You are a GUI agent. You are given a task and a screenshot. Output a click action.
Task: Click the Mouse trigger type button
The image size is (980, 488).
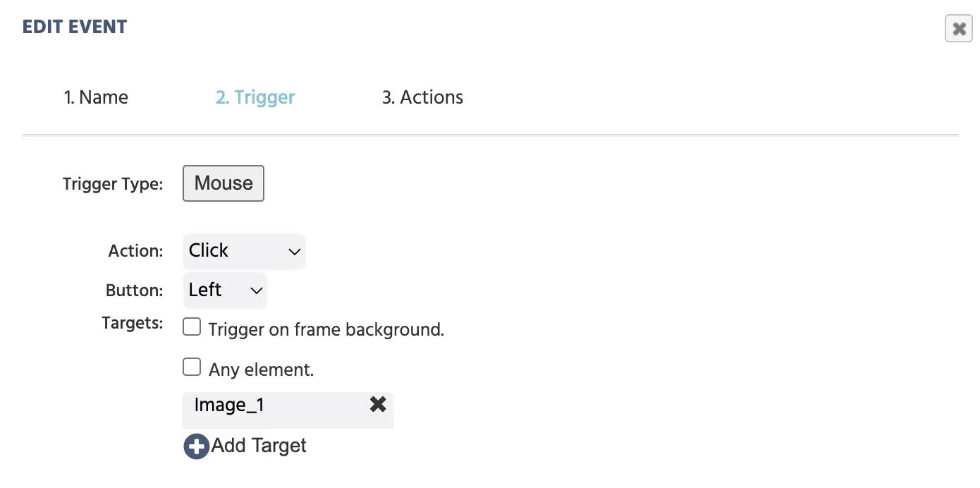[223, 183]
